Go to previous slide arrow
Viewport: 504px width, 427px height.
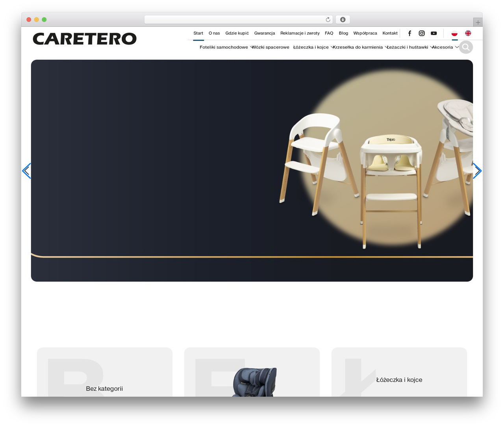click(26, 171)
